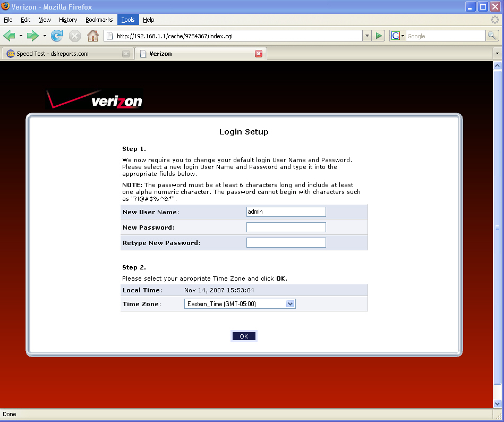The height and width of the screenshot is (422, 504).
Task: Click the Retype New Password: label
Action: click(x=161, y=243)
